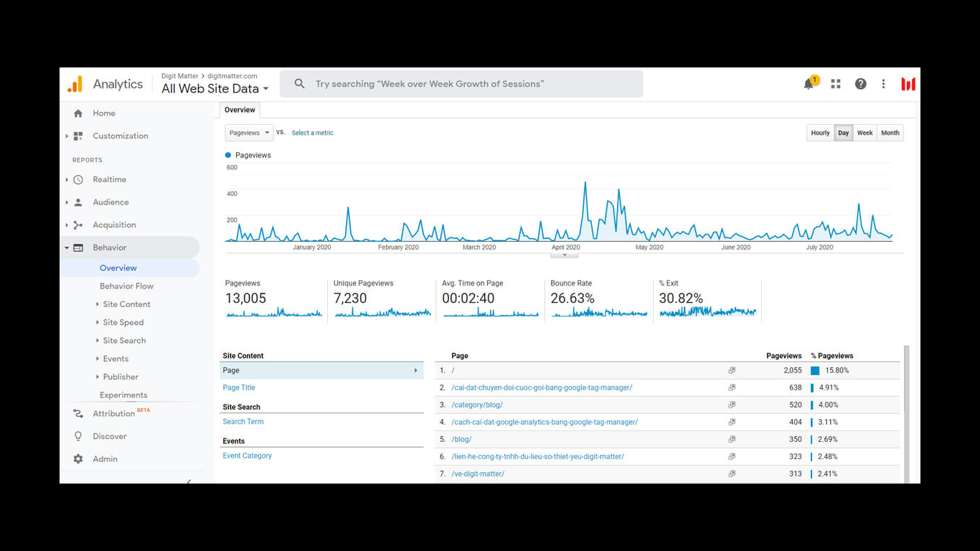980x551 pixels.
Task: Click the search Analytics input field
Action: (461, 84)
